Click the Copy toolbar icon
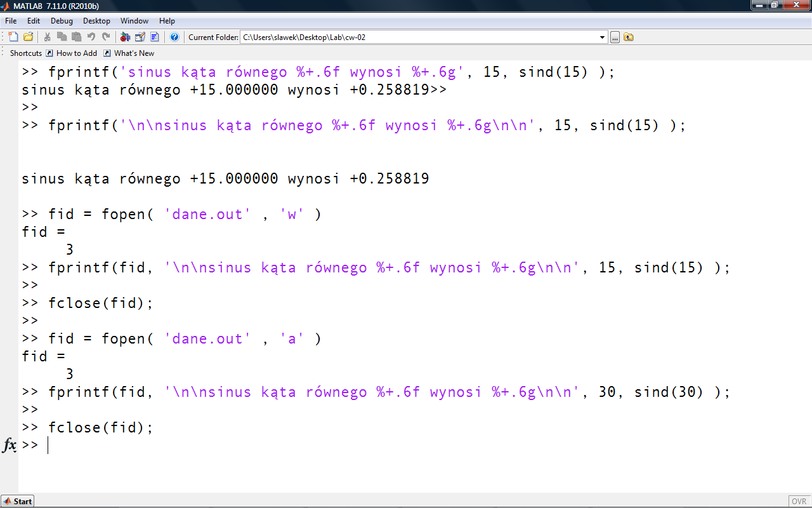The image size is (812, 508). (x=62, y=37)
